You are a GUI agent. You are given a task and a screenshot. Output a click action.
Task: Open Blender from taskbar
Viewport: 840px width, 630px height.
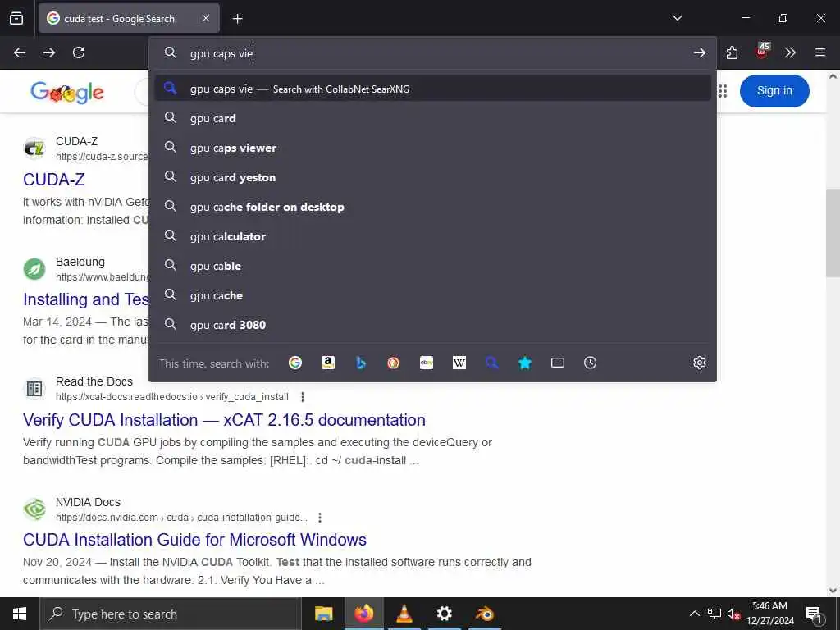pyautogui.click(x=484, y=614)
